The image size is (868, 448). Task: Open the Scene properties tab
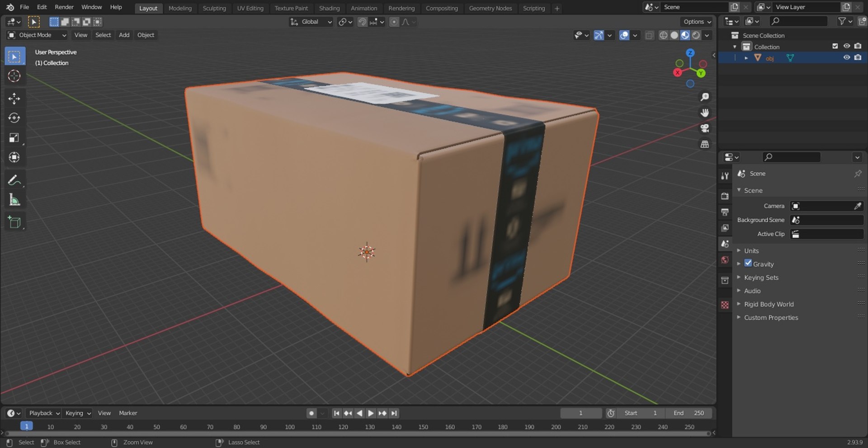(725, 244)
